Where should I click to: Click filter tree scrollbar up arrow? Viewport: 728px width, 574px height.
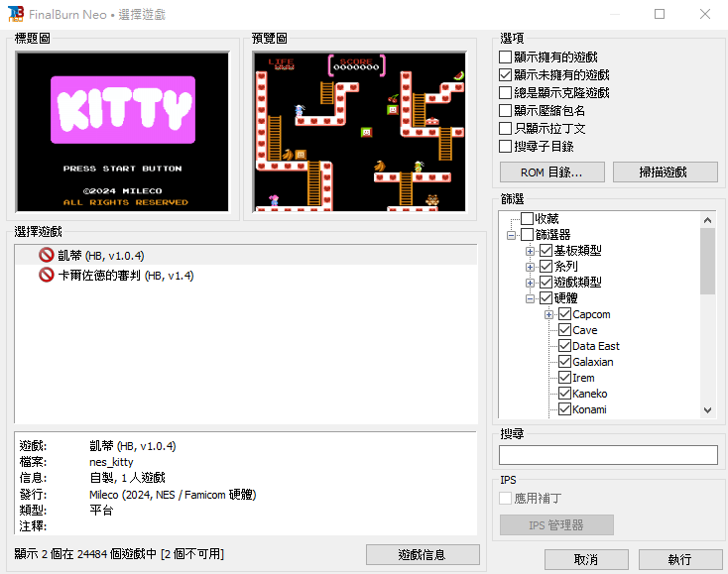707,220
